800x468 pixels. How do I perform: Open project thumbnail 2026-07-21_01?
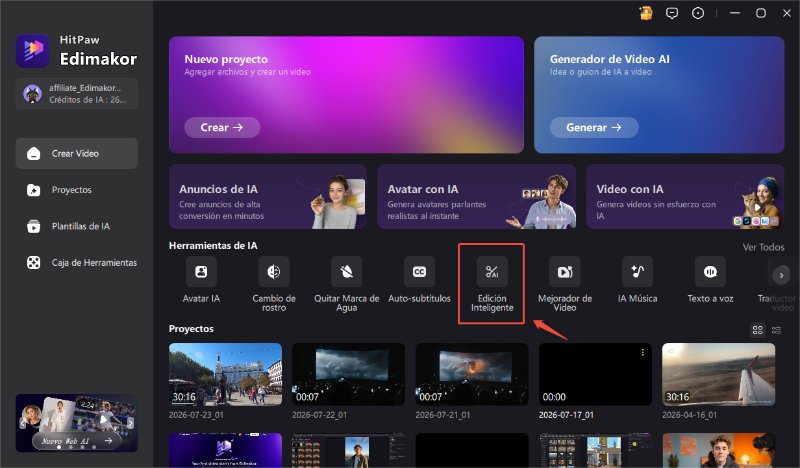[471, 374]
